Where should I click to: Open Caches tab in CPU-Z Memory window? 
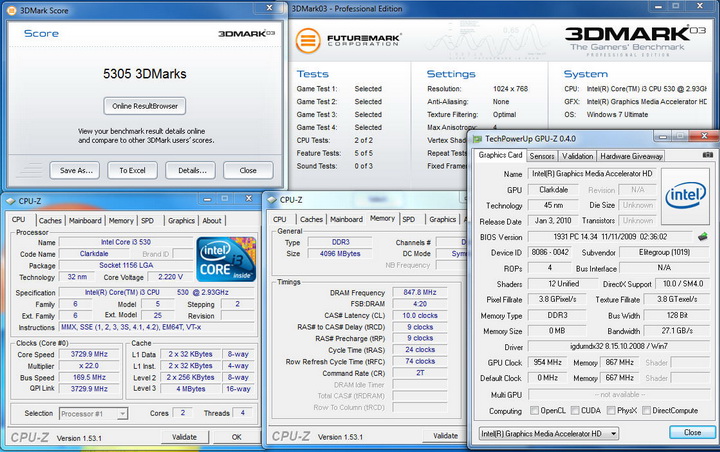pos(311,219)
